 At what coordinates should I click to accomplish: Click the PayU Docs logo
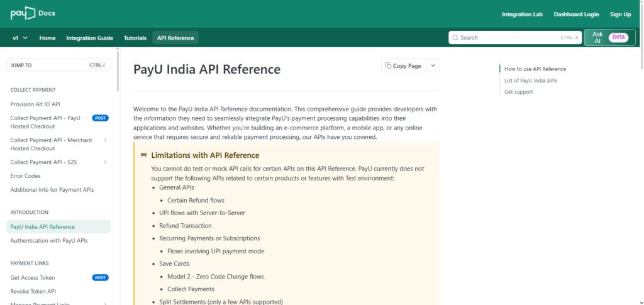point(33,13)
